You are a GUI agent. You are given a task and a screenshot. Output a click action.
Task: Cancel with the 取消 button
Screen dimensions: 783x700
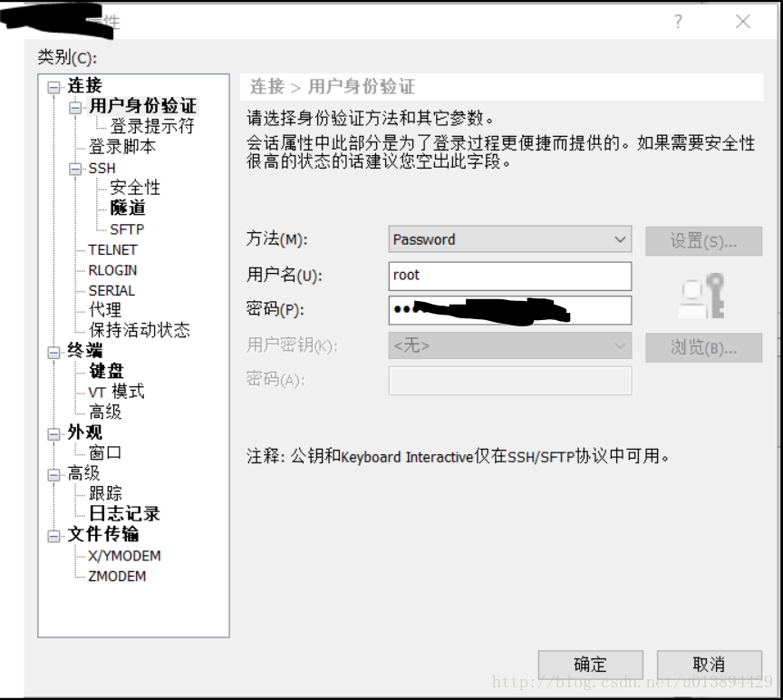[x=709, y=665]
